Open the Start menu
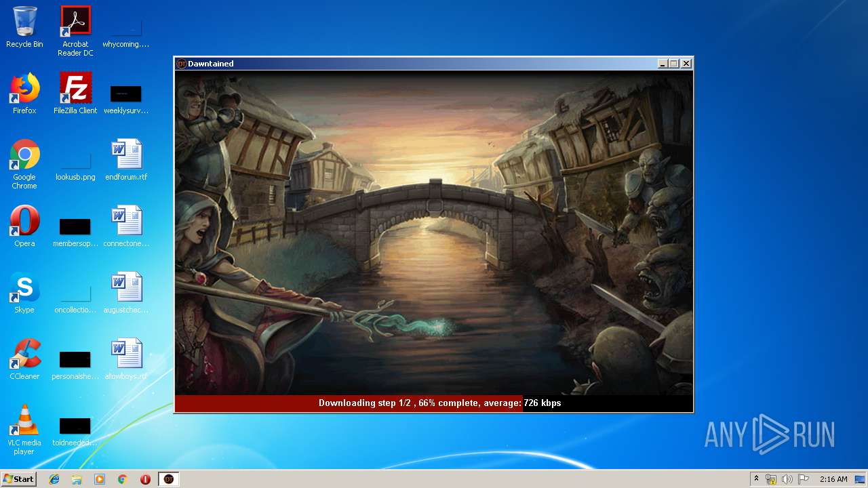868x488 pixels. (x=18, y=479)
